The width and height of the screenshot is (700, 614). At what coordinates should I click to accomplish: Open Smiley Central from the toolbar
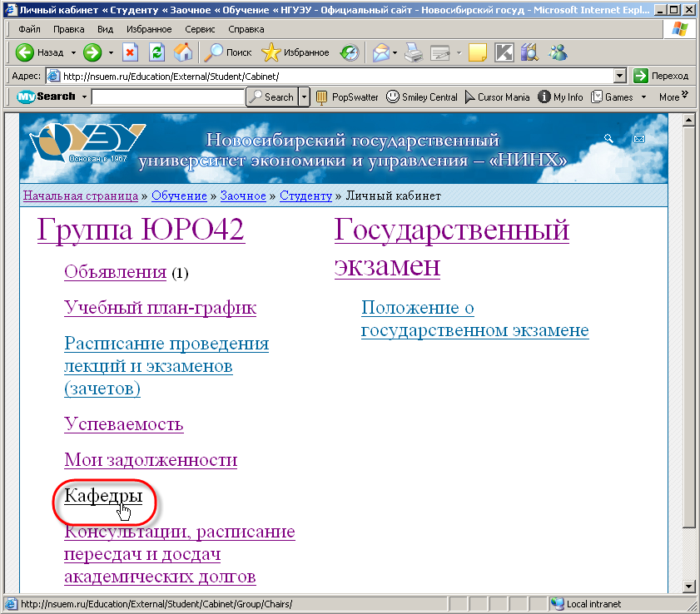coord(421,97)
